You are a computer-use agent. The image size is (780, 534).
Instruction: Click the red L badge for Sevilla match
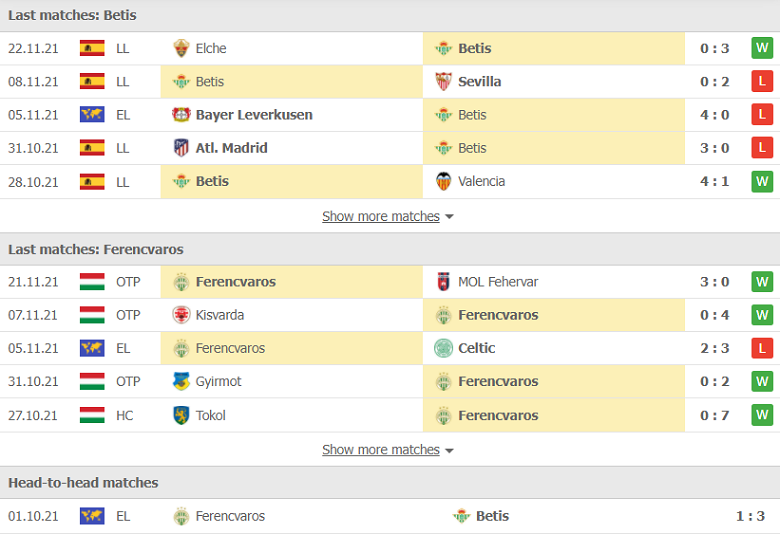762,82
